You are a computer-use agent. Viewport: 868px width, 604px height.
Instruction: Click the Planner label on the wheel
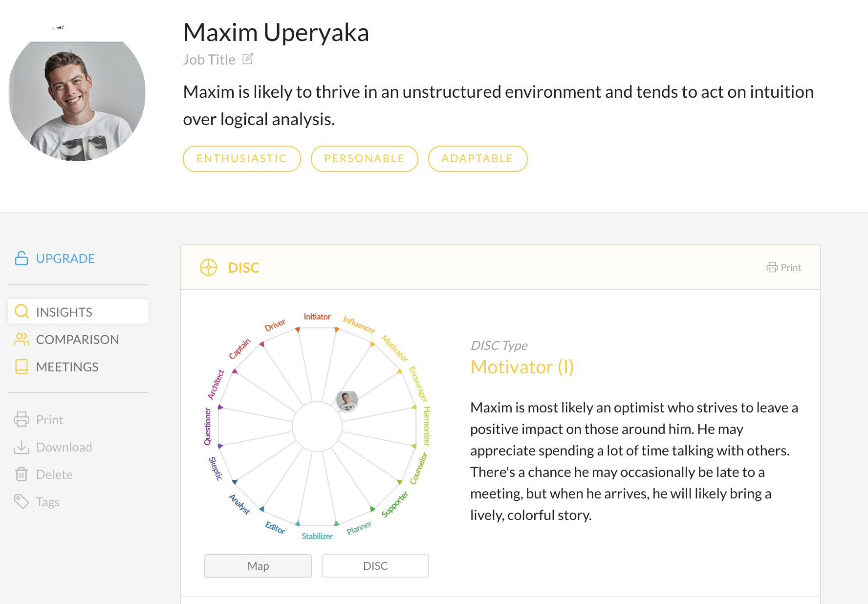coord(359,528)
